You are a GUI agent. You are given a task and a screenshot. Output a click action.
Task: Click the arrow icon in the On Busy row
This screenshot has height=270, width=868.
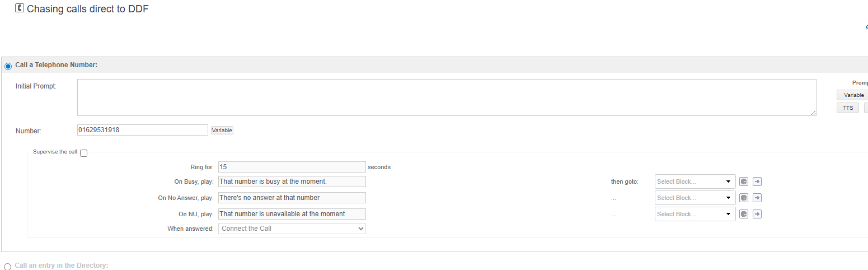point(757,181)
